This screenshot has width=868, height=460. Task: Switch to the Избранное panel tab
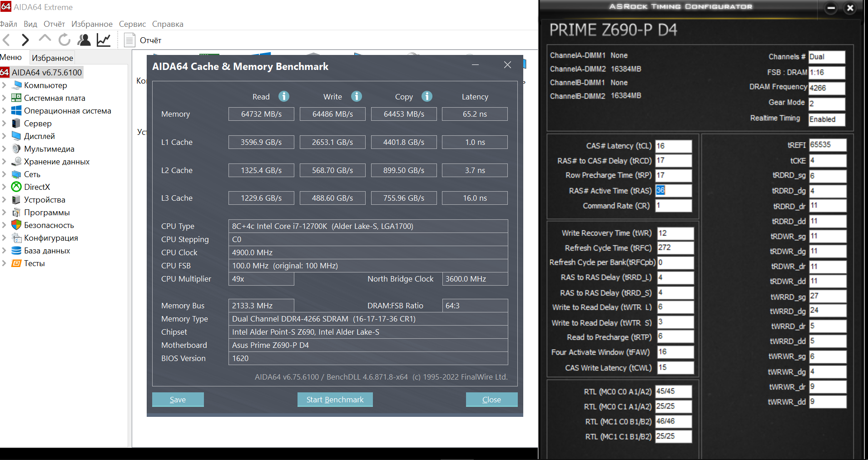(x=52, y=58)
